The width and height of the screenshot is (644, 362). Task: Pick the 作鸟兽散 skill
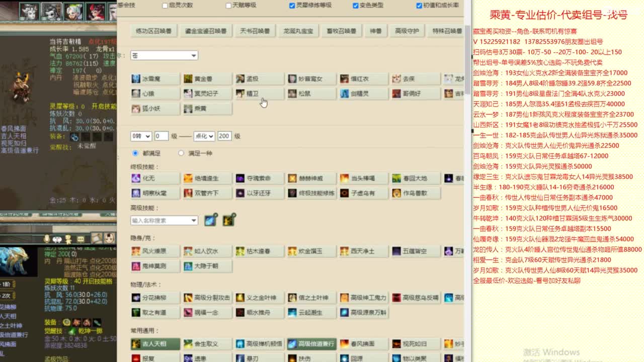[x=415, y=193]
